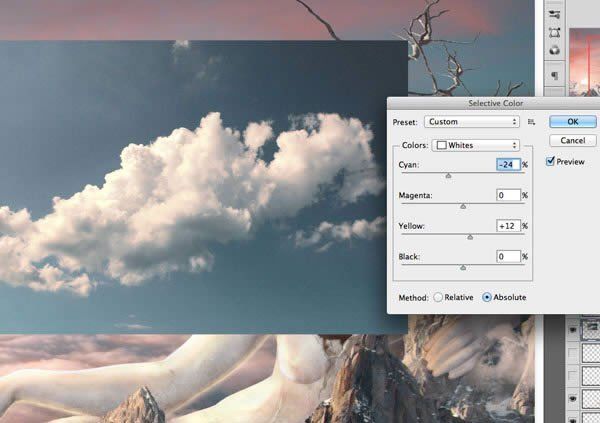Adjust the Magenta slider handle
Image resolution: width=600 pixels, height=423 pixels.
463,206
